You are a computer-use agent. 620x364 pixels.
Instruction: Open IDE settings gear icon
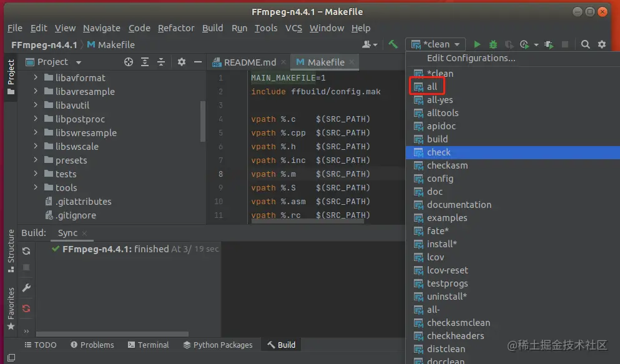point(602,44)
